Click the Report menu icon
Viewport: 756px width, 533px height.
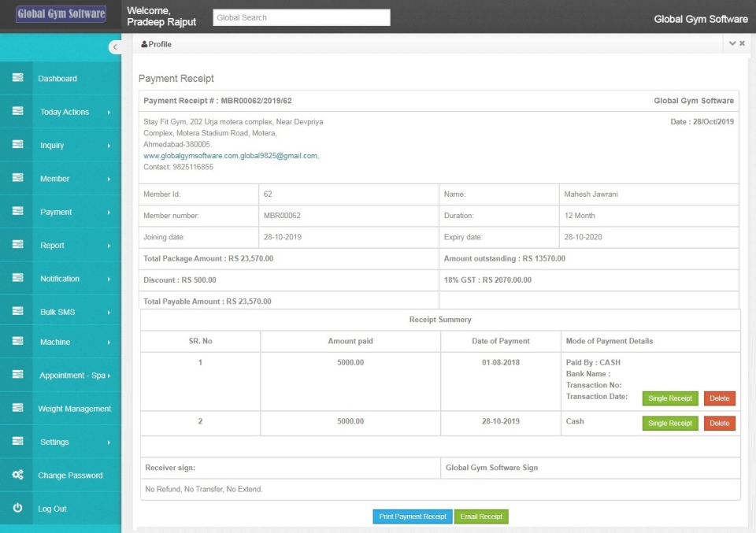tap(17, 245)
